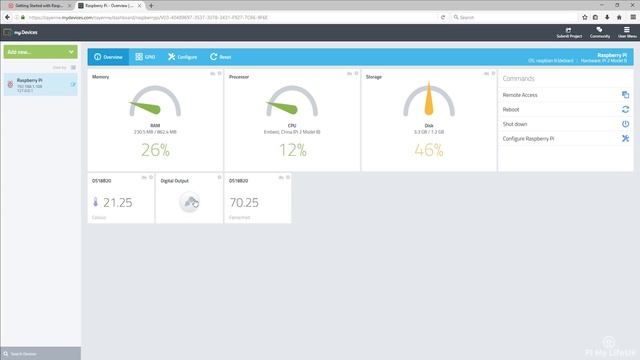The height and width of the screenshot is (360, 640).
Task: Click the 46% storage value
Action: (x=429, y=150)
